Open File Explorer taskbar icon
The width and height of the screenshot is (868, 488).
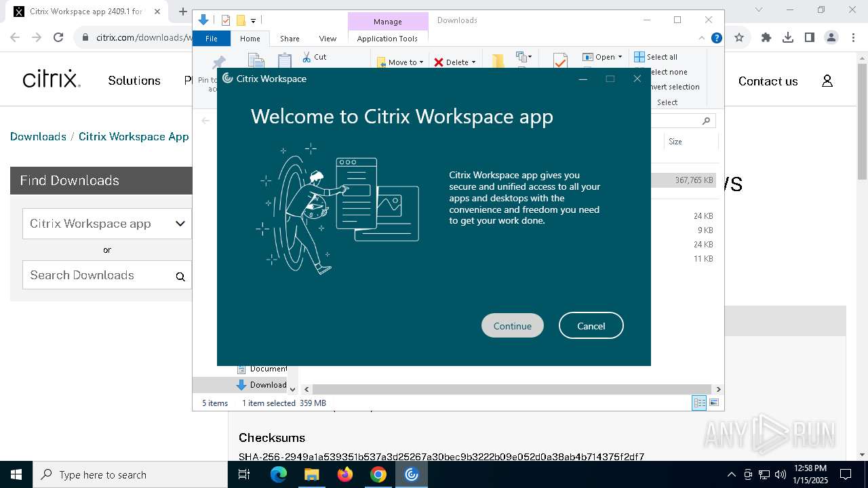pos(311,474)
